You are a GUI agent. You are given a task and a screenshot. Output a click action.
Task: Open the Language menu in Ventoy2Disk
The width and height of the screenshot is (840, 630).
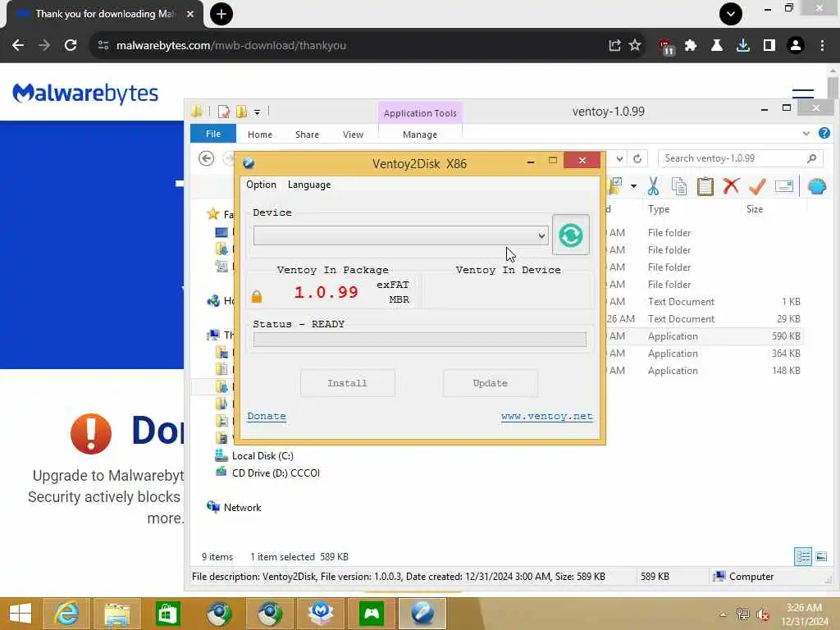(309, 185)
